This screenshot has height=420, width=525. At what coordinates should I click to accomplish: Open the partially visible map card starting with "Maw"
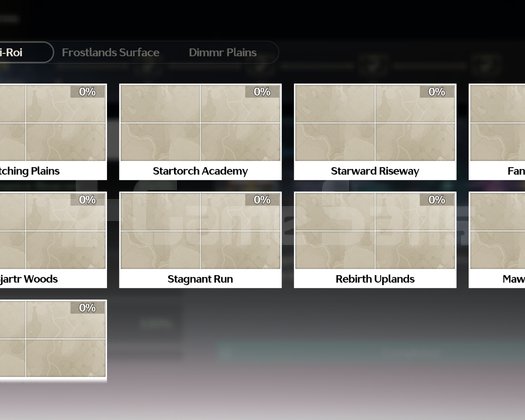(x=497, y=240)
